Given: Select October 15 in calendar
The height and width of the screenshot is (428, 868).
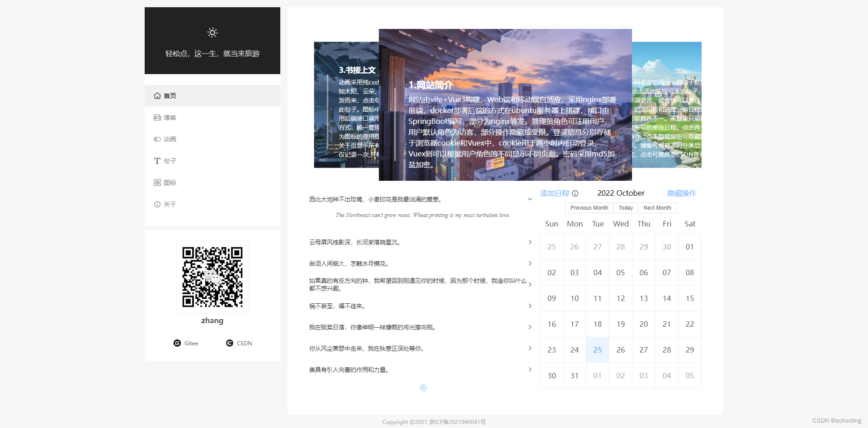Looking at the screenshot, I should (690, 298).
